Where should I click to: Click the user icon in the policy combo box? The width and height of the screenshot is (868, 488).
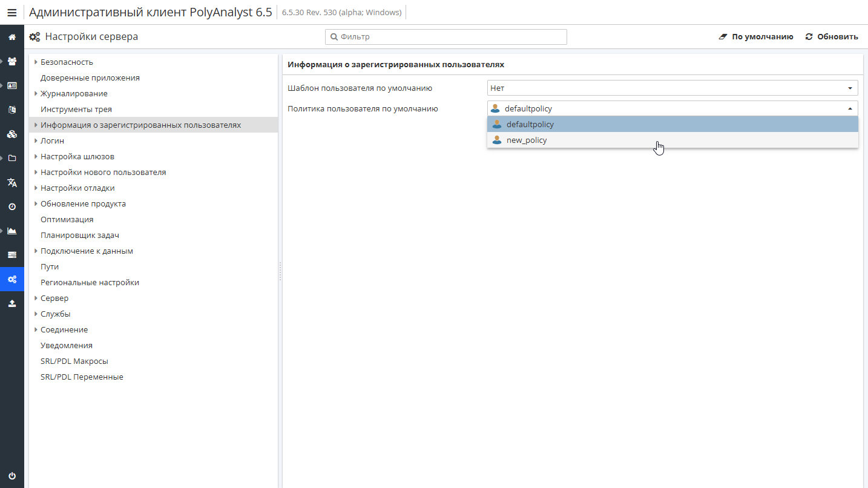(x=495, y=108)
